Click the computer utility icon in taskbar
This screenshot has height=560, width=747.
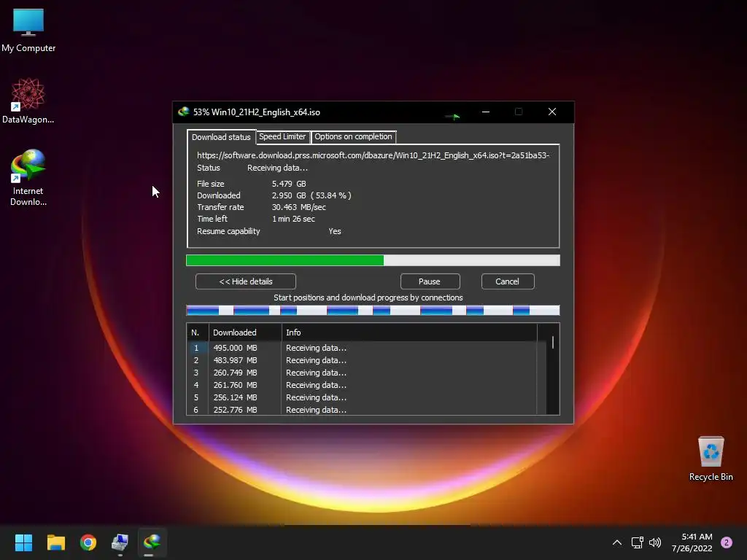[x=120, y=542]
